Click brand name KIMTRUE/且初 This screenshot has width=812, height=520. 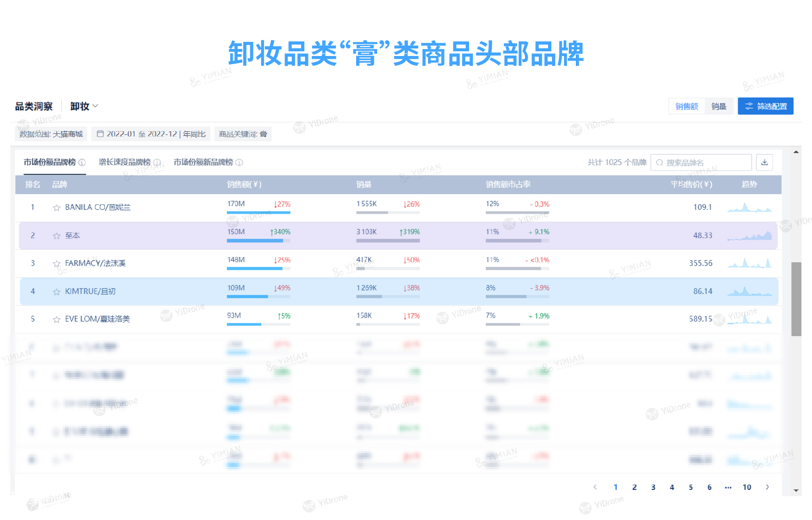[x=90, y=291]
